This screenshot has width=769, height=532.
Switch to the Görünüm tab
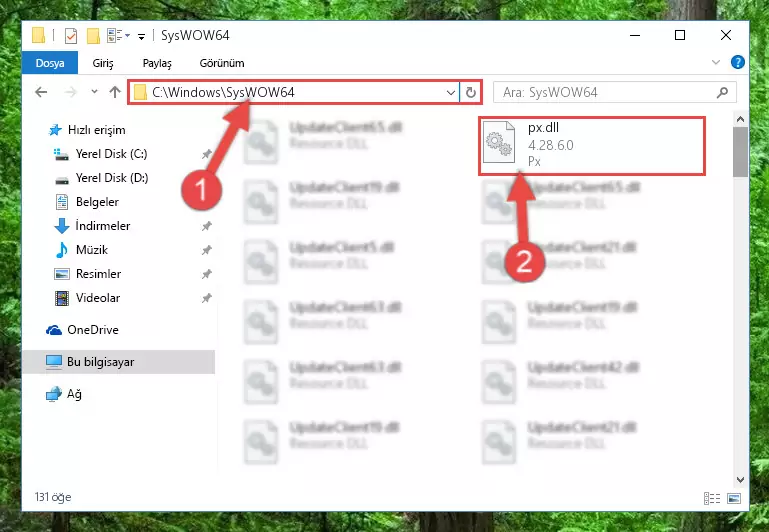pyautogui.click(x=222, y=63)
